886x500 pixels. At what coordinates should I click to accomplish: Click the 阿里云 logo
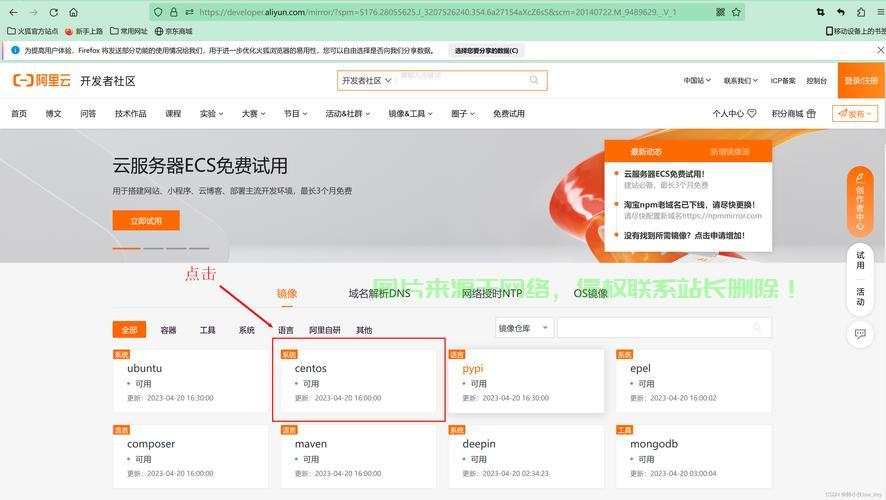(40, 80)
